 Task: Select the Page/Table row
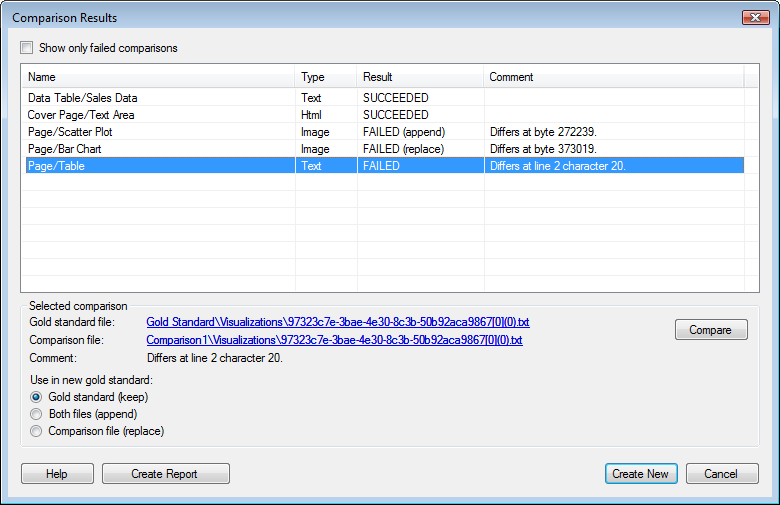tap(385, 166)
